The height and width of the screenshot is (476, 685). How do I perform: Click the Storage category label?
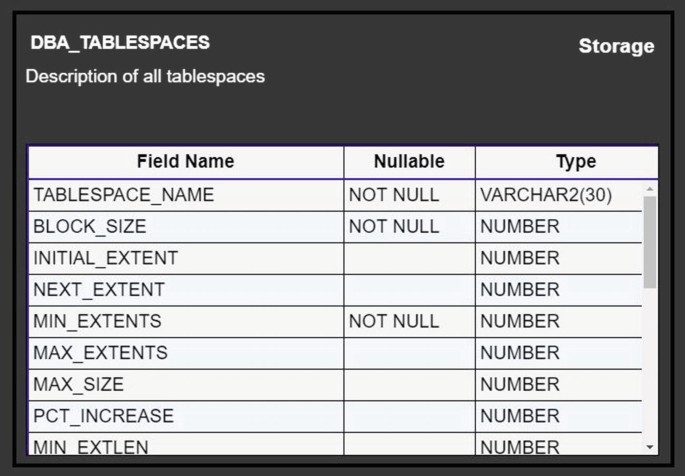tap(616, 46)
